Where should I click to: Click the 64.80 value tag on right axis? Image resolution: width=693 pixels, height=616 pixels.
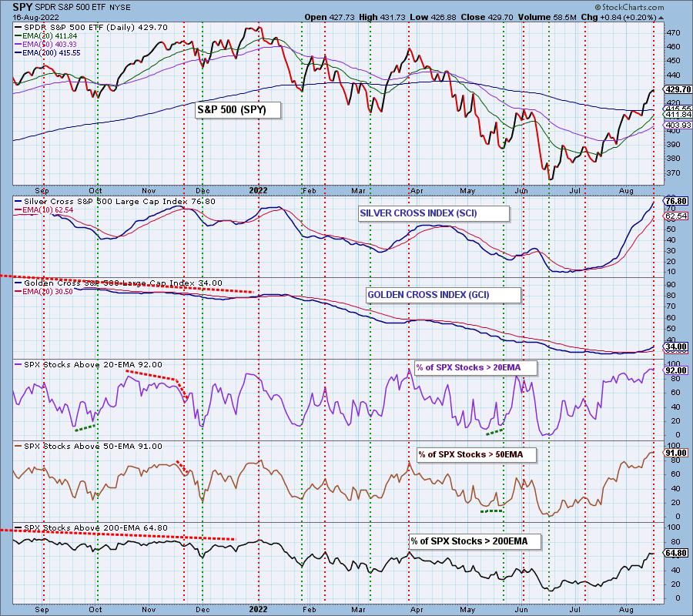point(677,553)
